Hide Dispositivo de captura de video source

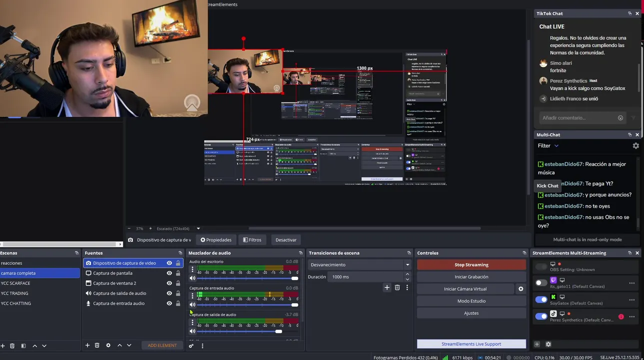[x=169, y=263]
